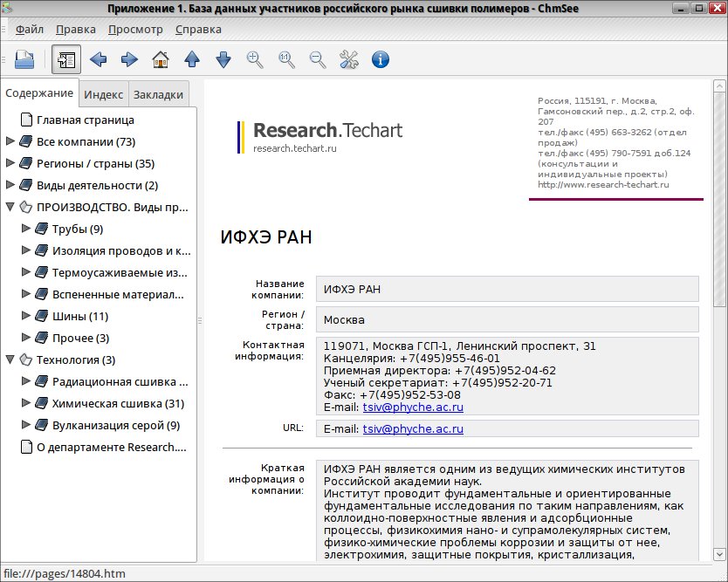Expand the Изоляция проводов node
Viewport: 728px width, 582px height.
coord(26,250)
